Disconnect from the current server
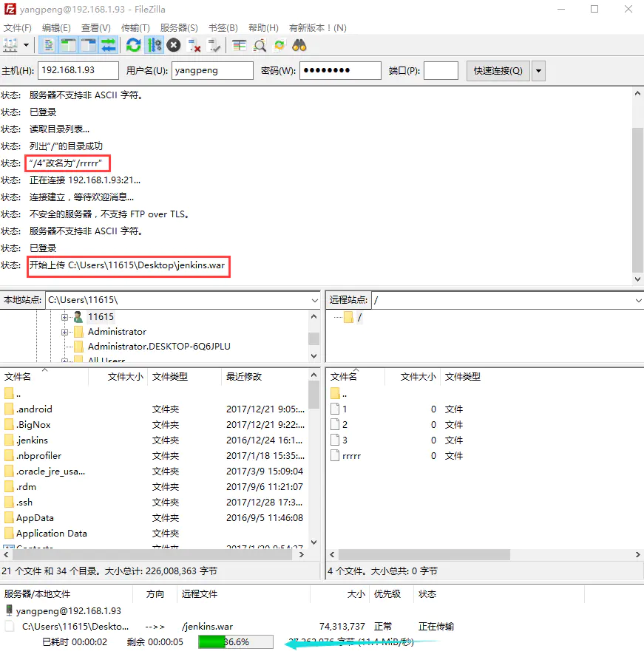 pyautogui.click(x=194, y=45)
